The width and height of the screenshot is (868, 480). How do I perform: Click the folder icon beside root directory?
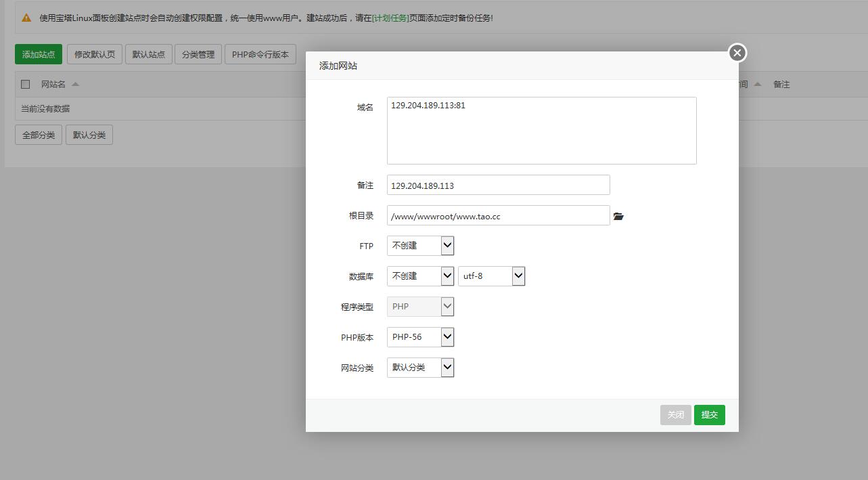click(x=618, y=217)
